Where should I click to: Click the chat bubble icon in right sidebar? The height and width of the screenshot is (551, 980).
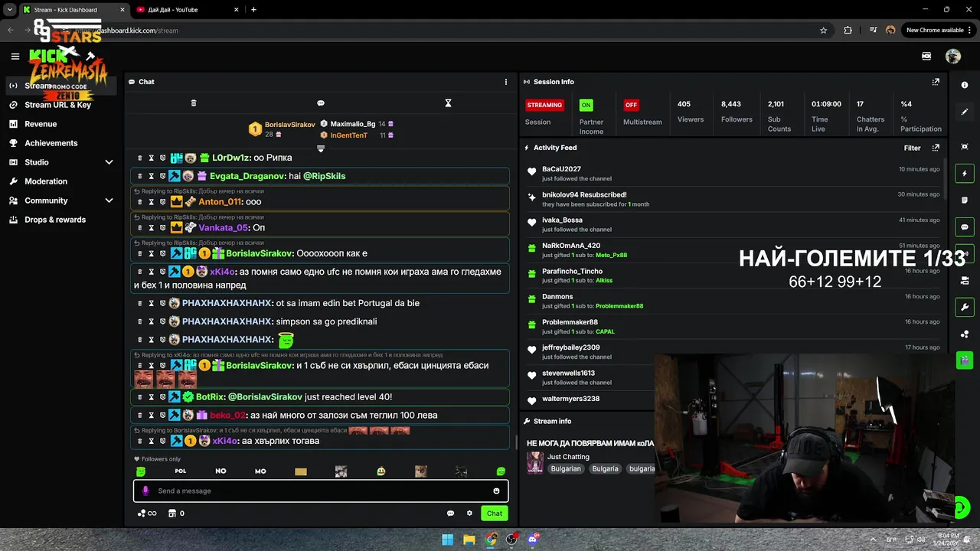click(x=965, y=227)
